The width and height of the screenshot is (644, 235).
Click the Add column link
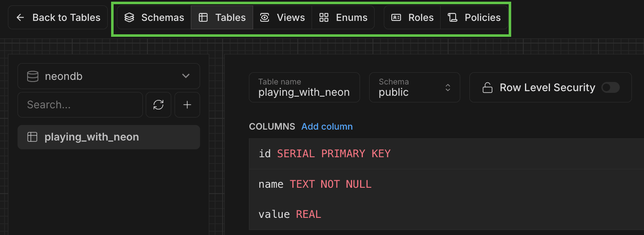click(x=327, y=127)
